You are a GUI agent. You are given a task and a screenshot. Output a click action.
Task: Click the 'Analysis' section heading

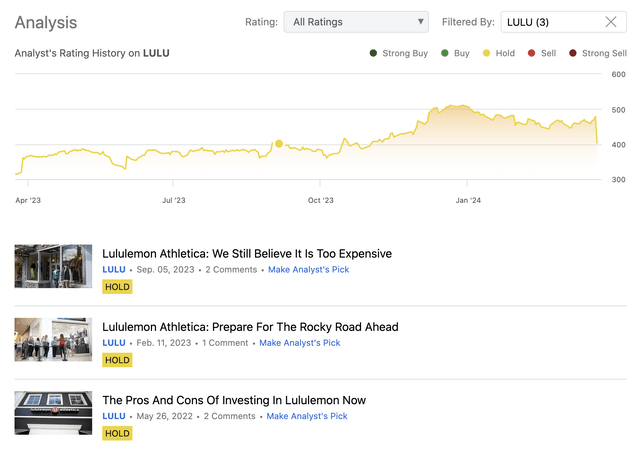coord(46,22)
